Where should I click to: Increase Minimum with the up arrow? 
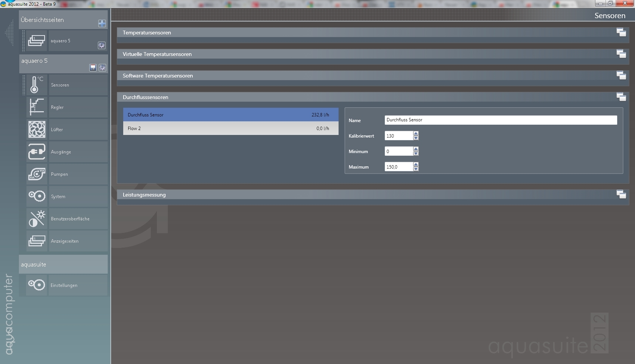coord(416,149)
